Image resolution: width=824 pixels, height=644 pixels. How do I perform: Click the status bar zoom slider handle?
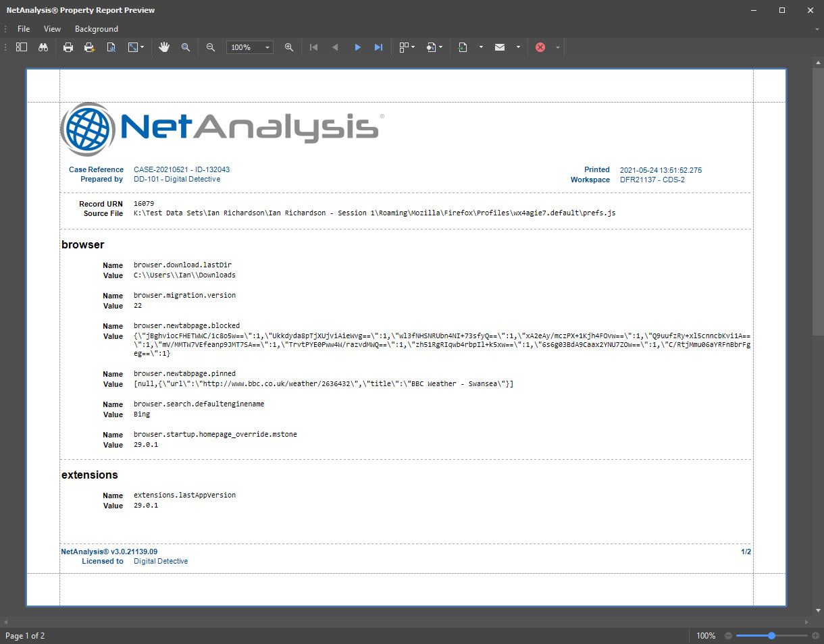771,636
